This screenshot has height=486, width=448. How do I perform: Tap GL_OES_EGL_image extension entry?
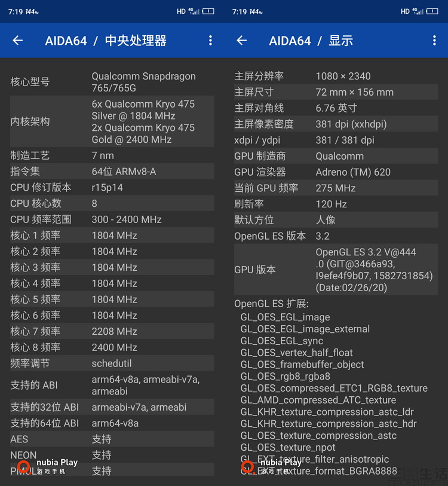[x=285, y=317]
